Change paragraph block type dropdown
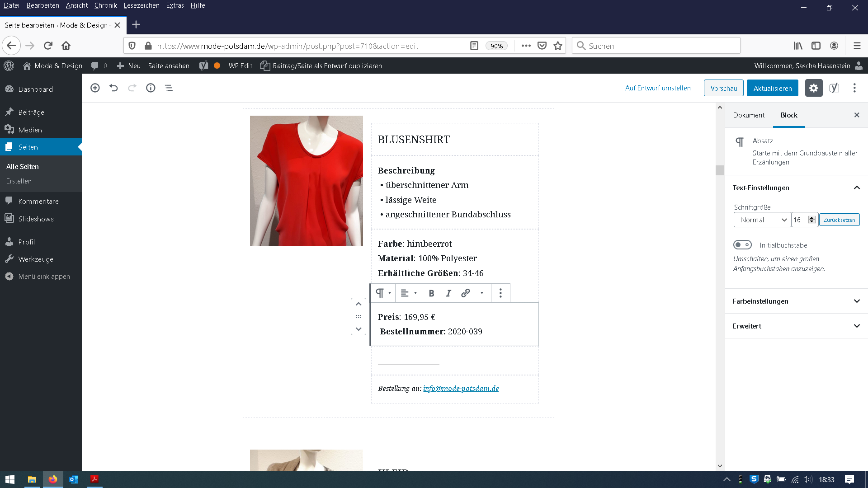Screen dimensions: 868x488 coord(383,293)
